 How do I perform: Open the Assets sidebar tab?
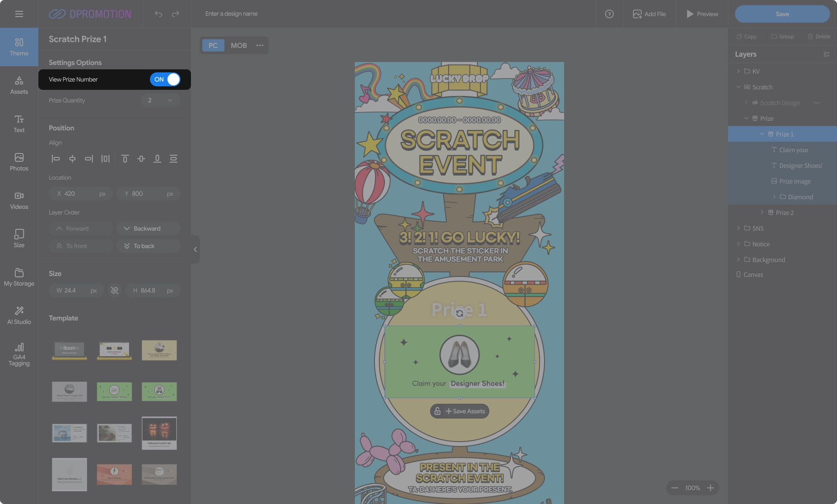click(19, 85)
